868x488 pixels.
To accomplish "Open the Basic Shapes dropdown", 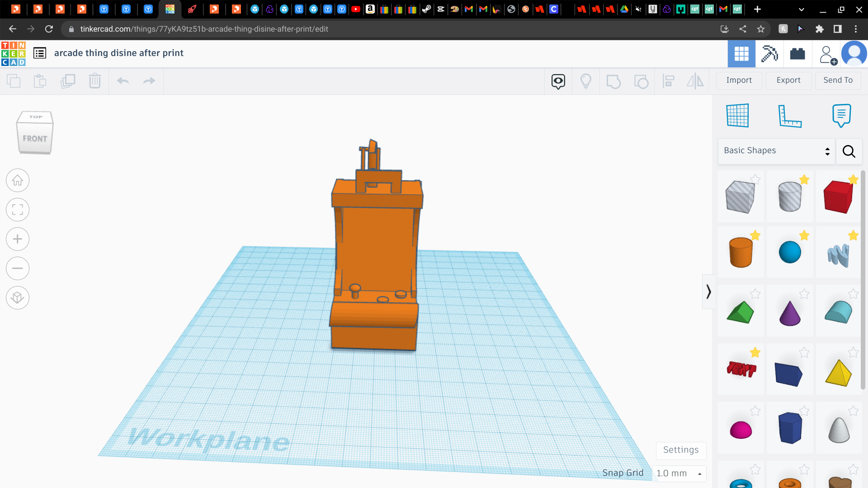I will point(776,150).
